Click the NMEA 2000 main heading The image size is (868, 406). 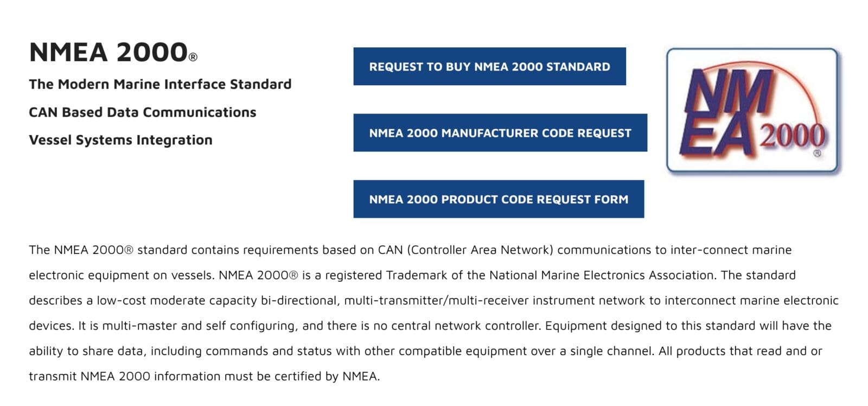(x=113, y=52)
